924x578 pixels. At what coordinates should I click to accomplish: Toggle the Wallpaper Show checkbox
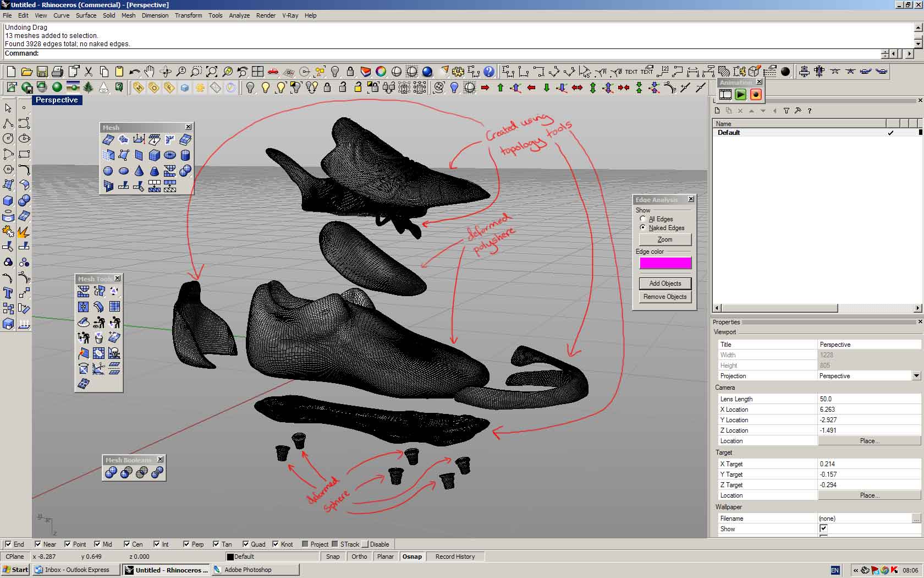point(823,528)
